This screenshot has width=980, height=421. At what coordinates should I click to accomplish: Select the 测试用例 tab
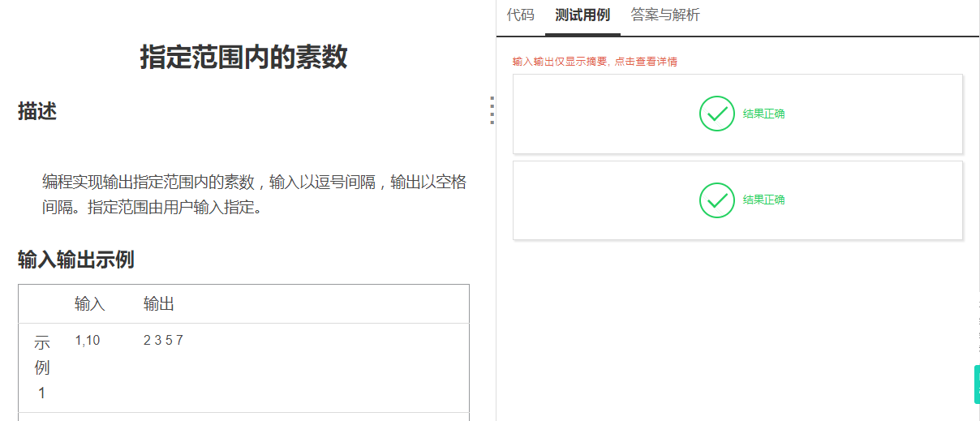(x=582, y=15)
